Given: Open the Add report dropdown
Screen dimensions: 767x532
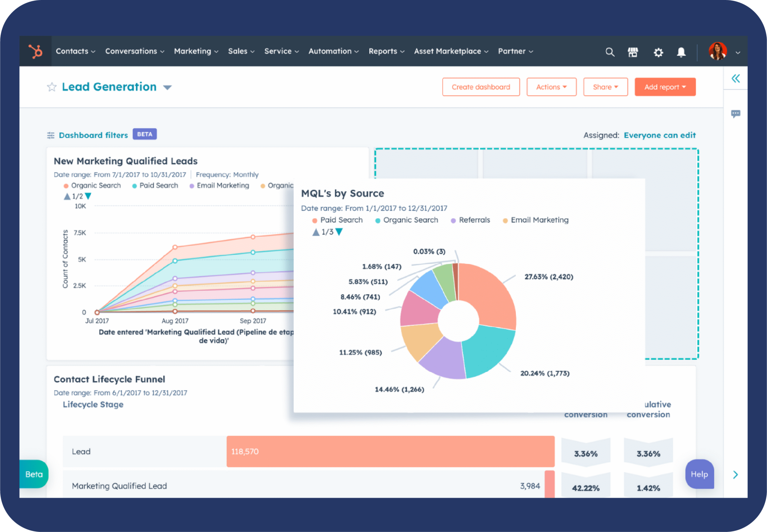Looking at the screenshot, I should [665, 87].
